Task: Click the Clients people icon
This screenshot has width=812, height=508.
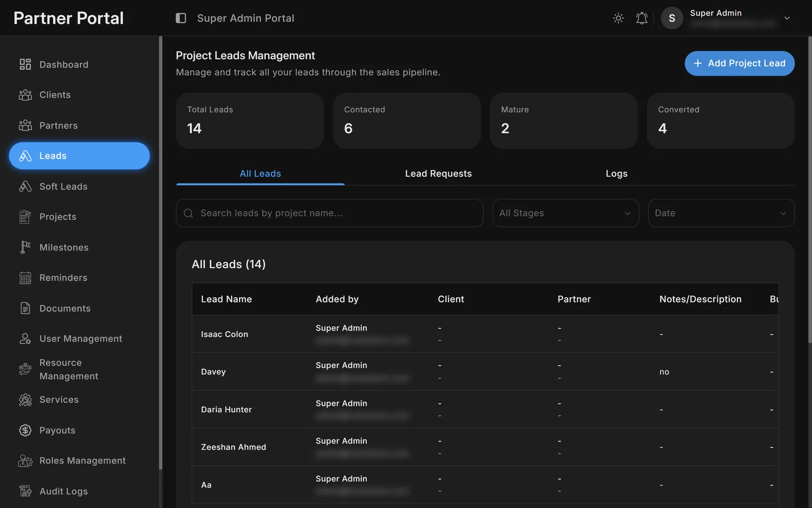Action: (x=25, y=95)
